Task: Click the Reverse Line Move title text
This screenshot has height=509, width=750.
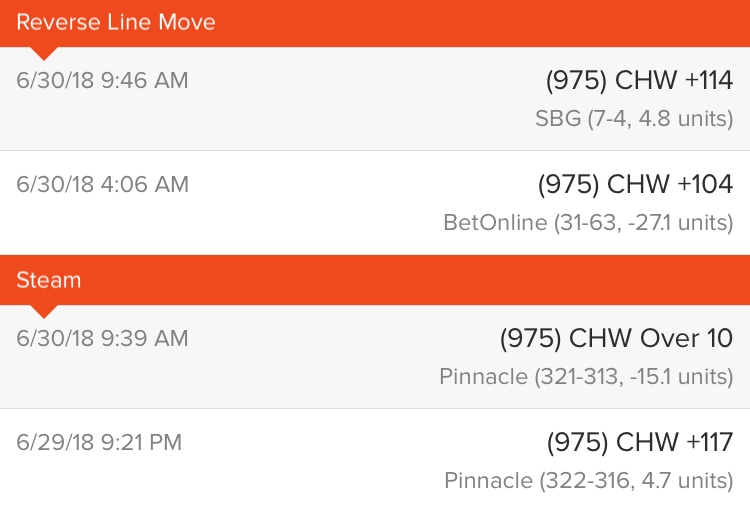Action: 116,22
